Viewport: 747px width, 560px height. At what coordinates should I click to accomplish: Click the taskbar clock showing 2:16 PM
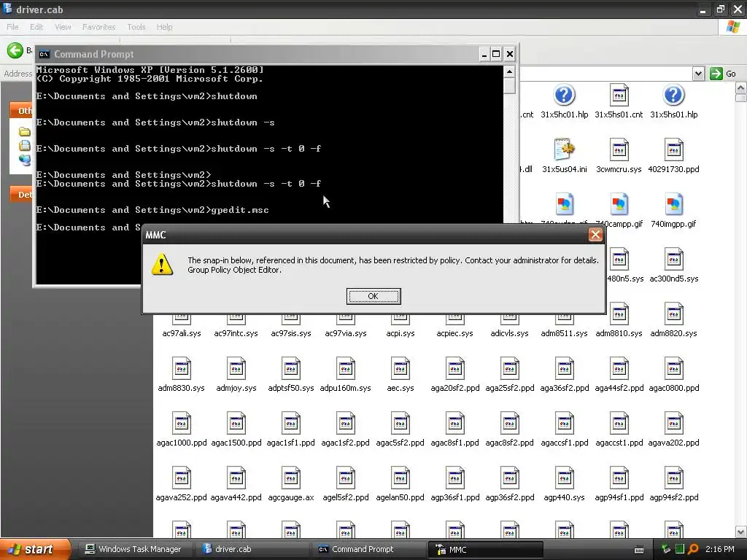719,549
